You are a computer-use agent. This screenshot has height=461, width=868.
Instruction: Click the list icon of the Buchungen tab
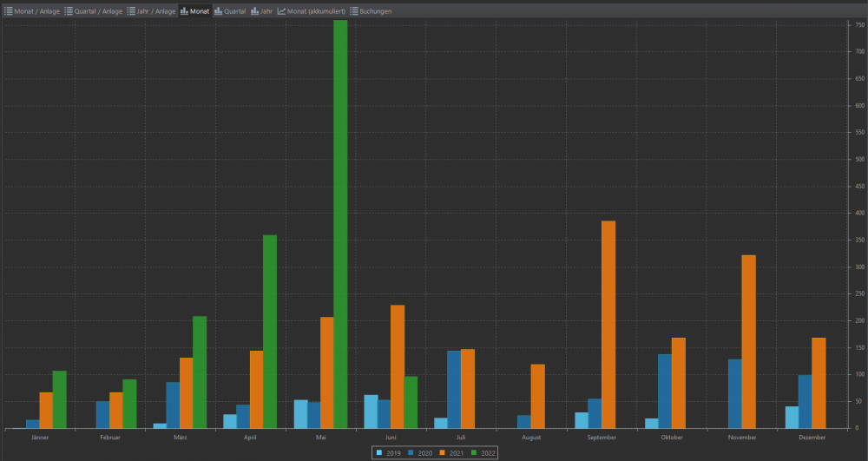coord(354,11)
